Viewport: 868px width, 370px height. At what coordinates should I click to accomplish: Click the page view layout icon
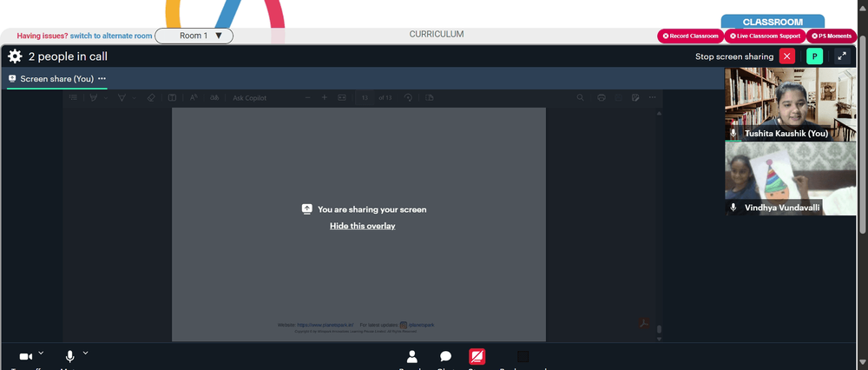pos(430,97)
